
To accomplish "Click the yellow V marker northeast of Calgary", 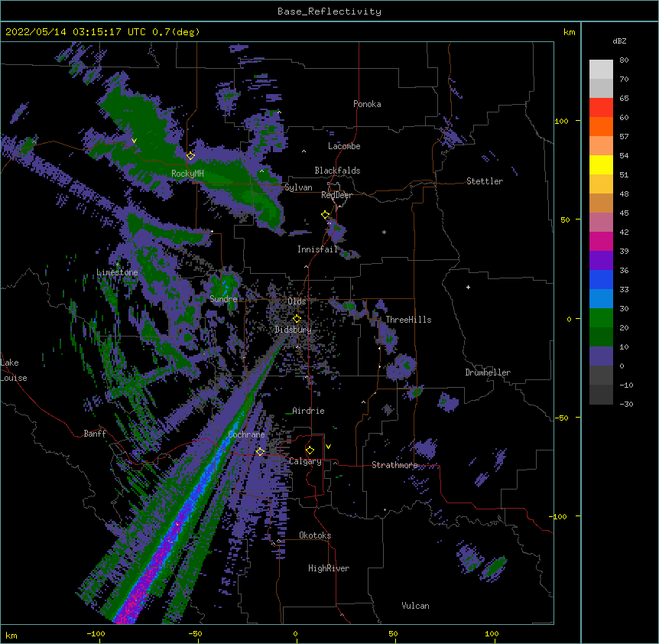I will click(328, 447).
